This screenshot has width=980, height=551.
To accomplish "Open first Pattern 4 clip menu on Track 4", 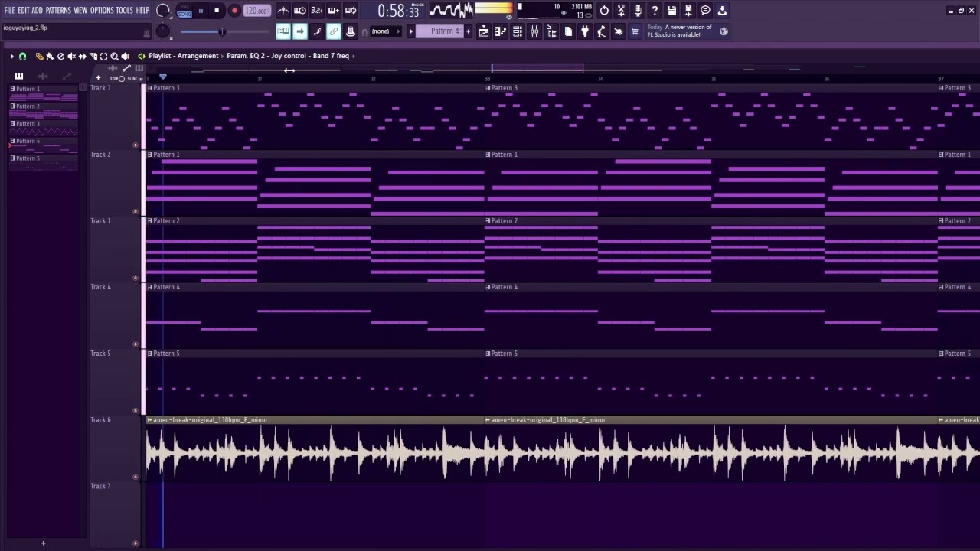I will click(x=150, y=287).
